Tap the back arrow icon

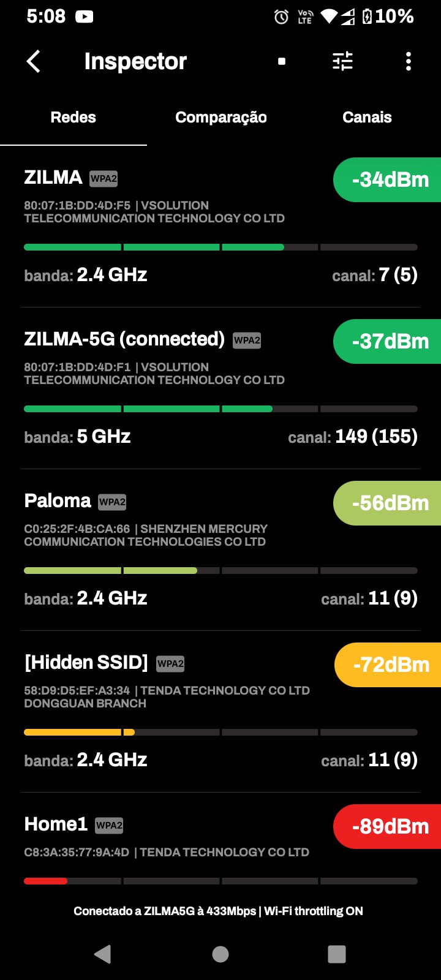[34, 61]
